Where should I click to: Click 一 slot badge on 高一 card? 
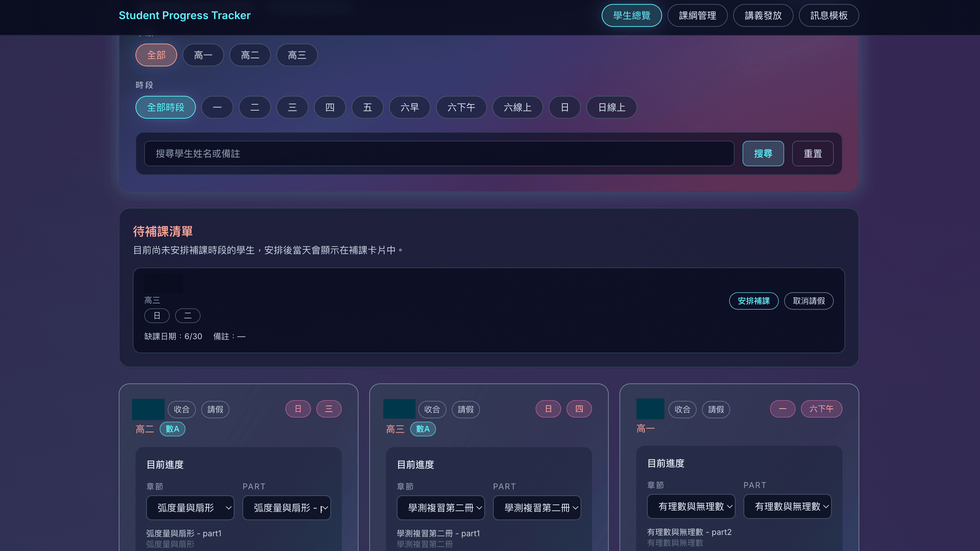click(783, 409)
